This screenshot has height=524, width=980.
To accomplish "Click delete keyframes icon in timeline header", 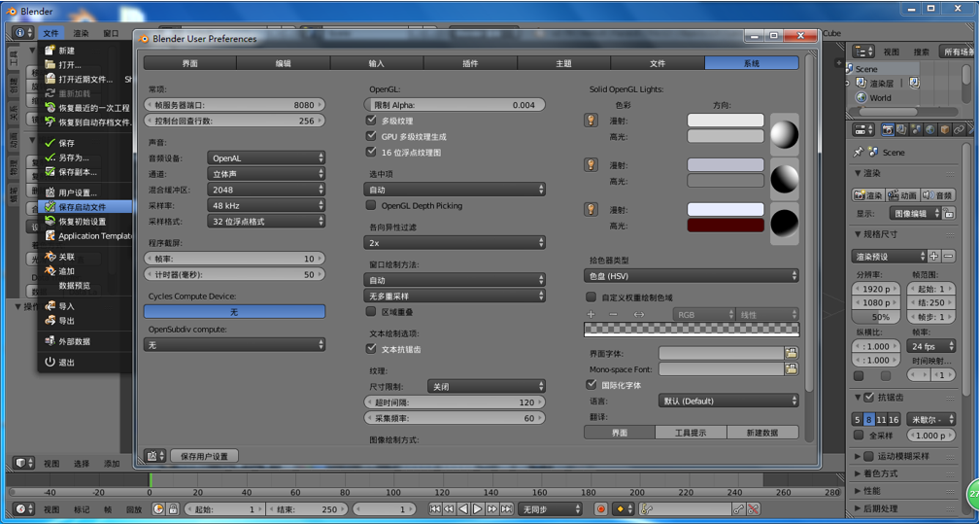I will click(x=753, y=509).
